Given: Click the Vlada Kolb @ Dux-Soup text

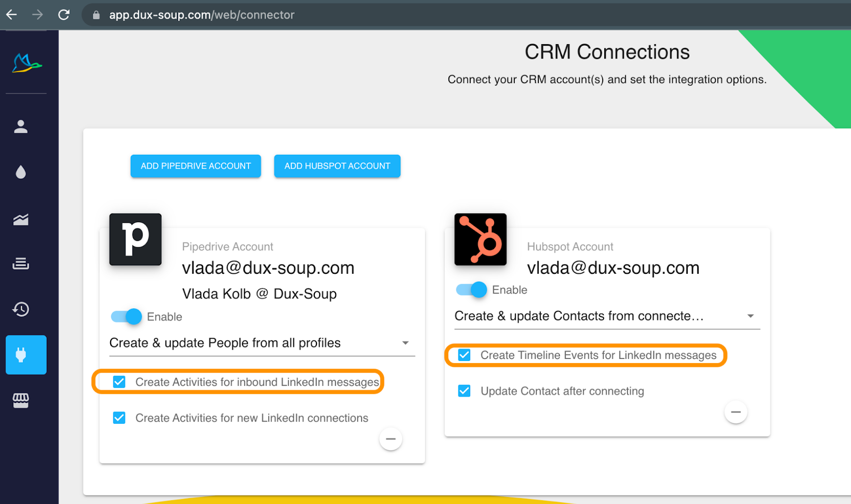Looking at the screenshot, I should (260, 294).
